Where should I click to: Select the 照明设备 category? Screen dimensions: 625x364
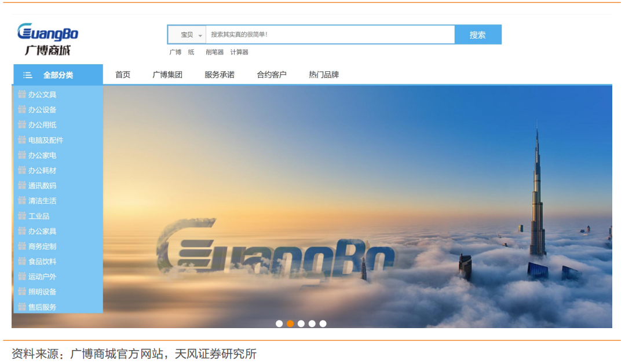tap(42, 292)
